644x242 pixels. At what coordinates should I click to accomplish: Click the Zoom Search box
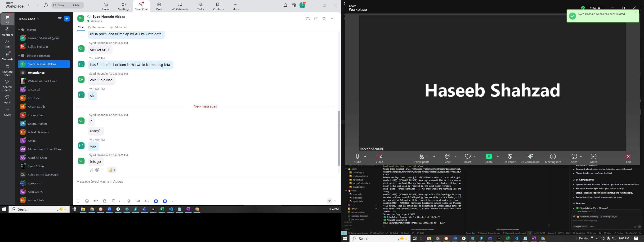point(67,5)
